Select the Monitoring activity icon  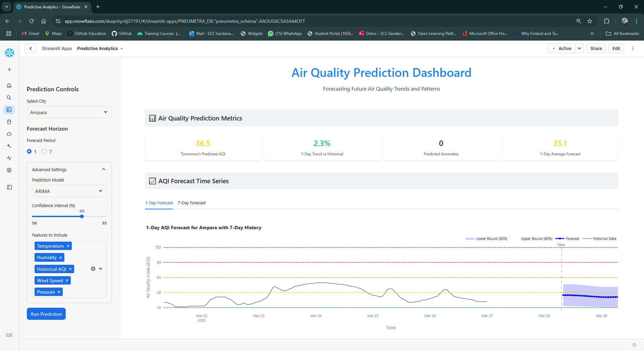point(9,158)
